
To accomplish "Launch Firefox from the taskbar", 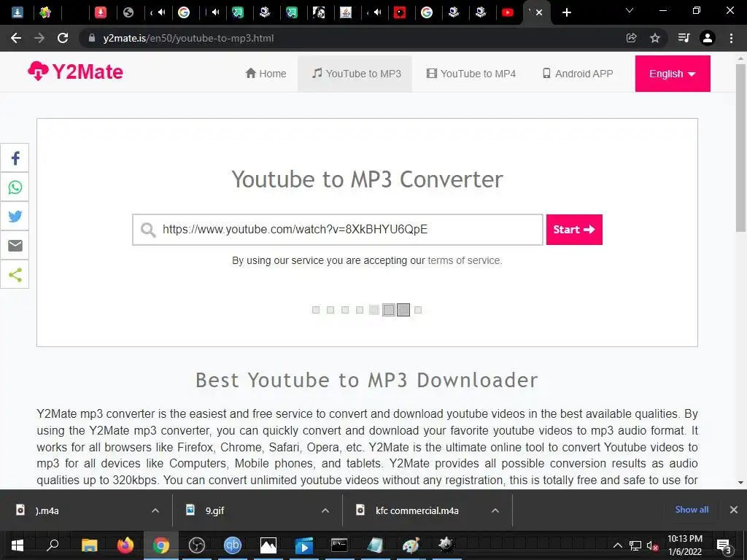I will pos(125,545).
